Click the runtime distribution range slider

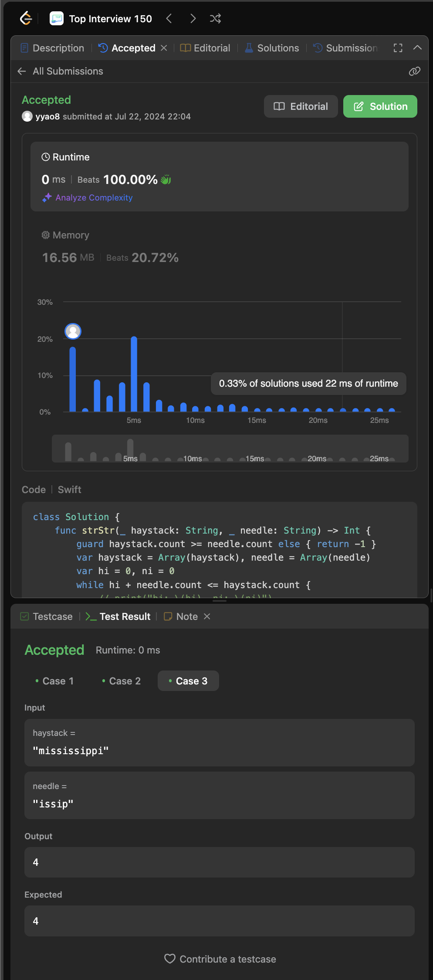tap(230, 449)
